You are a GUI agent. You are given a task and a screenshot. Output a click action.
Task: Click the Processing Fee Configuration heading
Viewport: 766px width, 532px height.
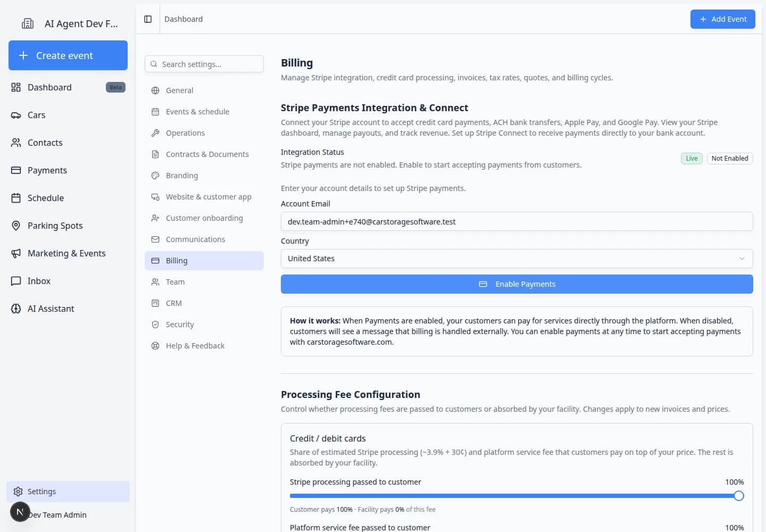351,394
